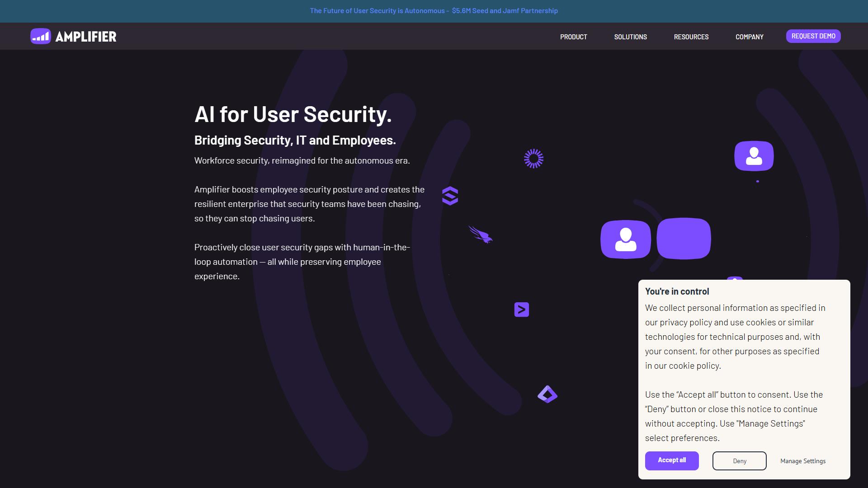868x488 pixels.
Task: Expand the Company navigation dropdown
Action: (750, 37)
